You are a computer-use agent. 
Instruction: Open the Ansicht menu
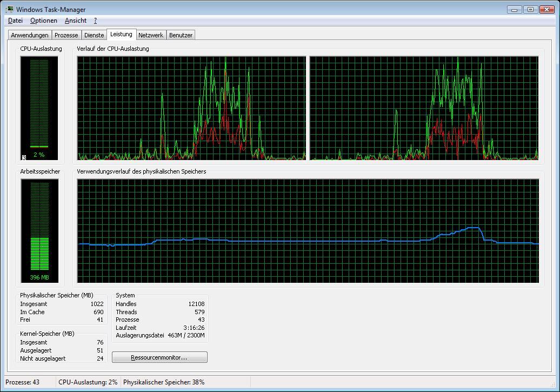[x=76, y=21]
